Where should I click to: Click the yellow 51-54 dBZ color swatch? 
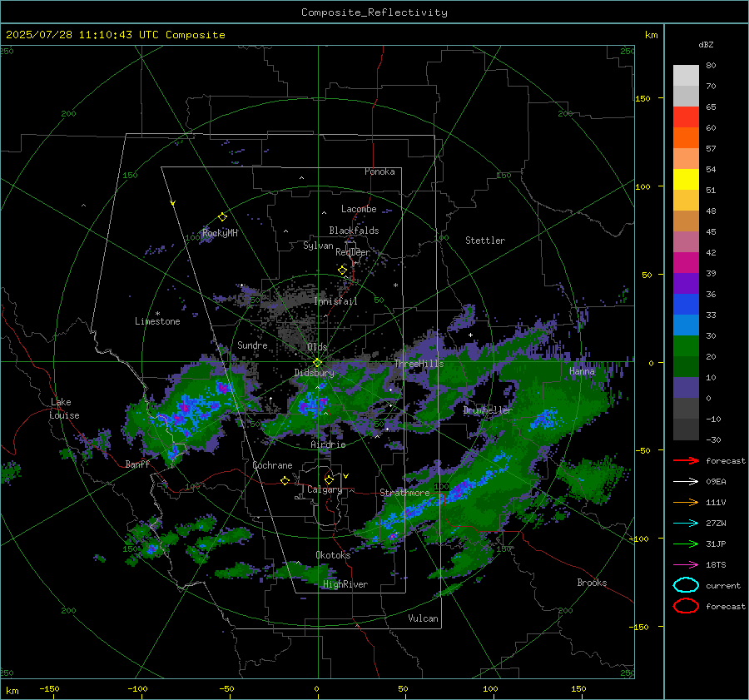tap(686, 180)
